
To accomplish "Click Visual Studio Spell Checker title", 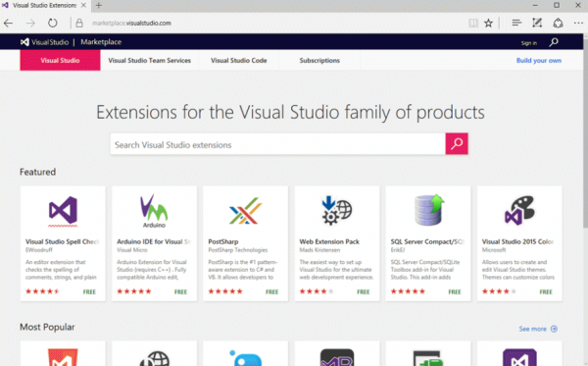I will click(63, 241).
